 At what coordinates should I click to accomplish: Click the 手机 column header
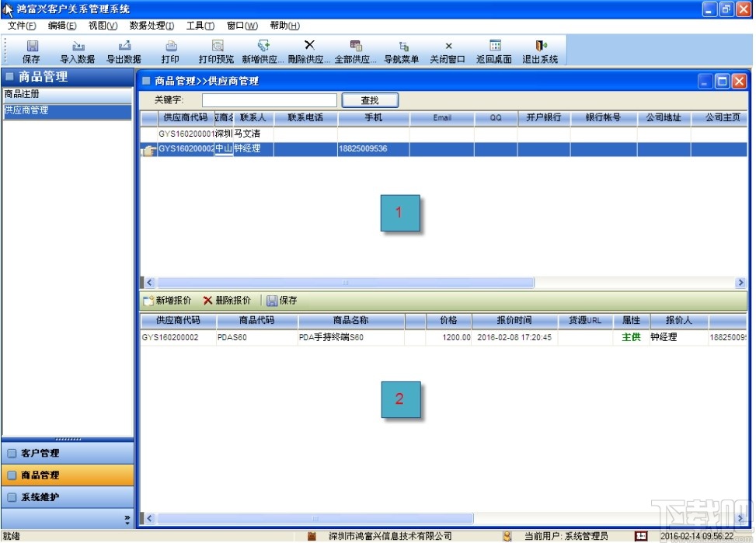click(374, 117)
